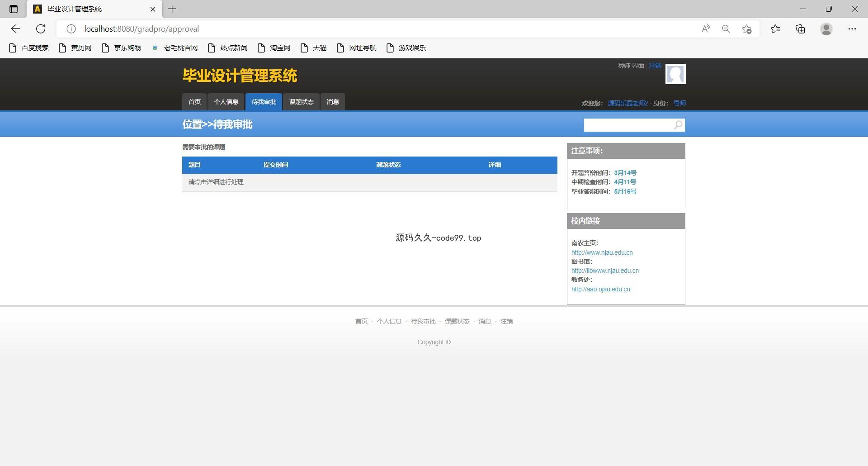Click 3月14号 date text
The height and width of the screenshot is (466, 868).
[625, 173]
